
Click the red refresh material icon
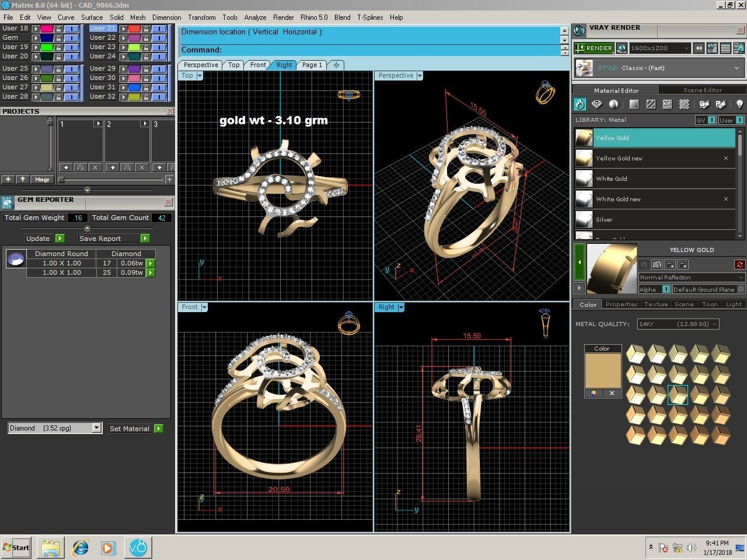point(739,264)
